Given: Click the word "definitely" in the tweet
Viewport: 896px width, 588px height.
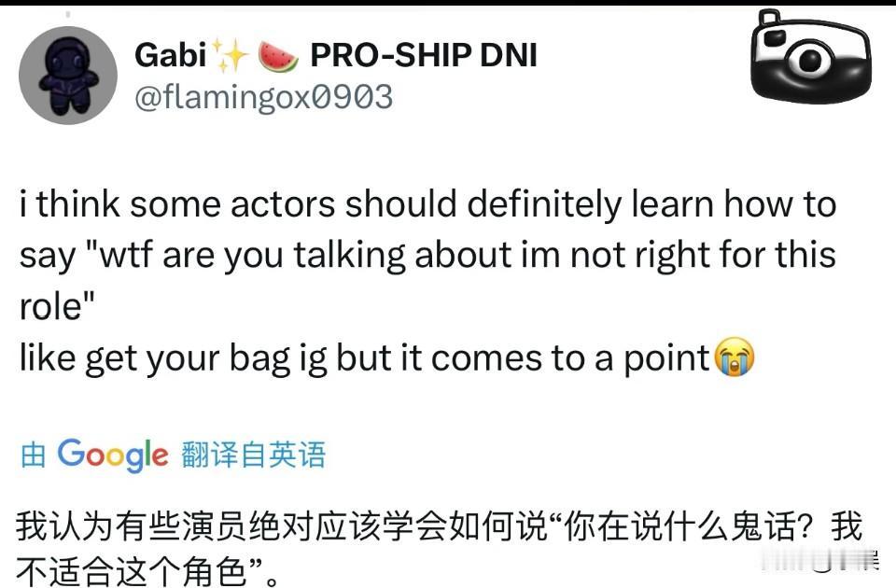Looking at the screenshot, I should click(543, 204).
